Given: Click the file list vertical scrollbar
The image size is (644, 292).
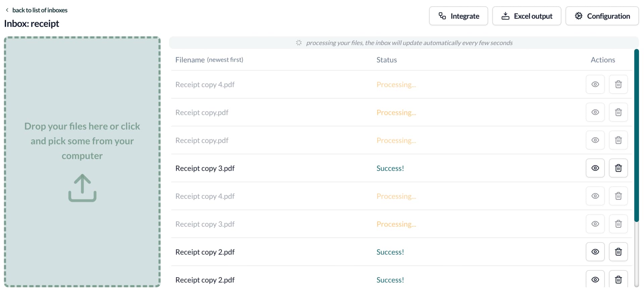Looking at the screenshot, I should [x=636, y=134].
